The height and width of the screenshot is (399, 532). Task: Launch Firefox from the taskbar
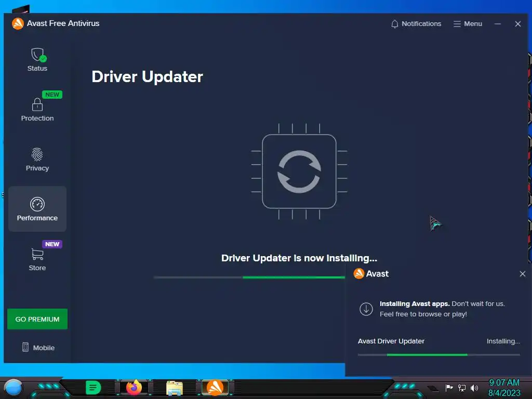pyautogui.click(x=134, y=388)
